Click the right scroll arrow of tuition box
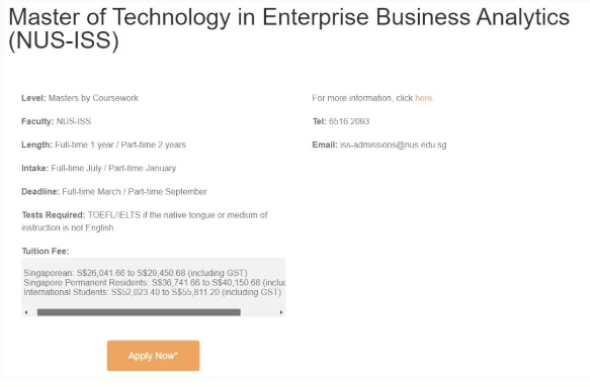Image resolution: width=590 pixels, height=387 pixels. pyautogui.click(x=281, y=312)
